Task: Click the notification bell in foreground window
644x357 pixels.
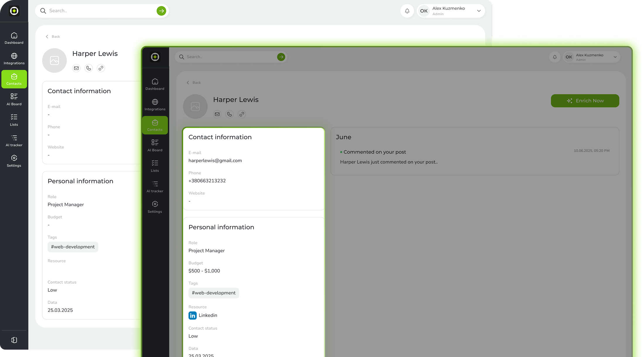Action: (x=555, y=57)
